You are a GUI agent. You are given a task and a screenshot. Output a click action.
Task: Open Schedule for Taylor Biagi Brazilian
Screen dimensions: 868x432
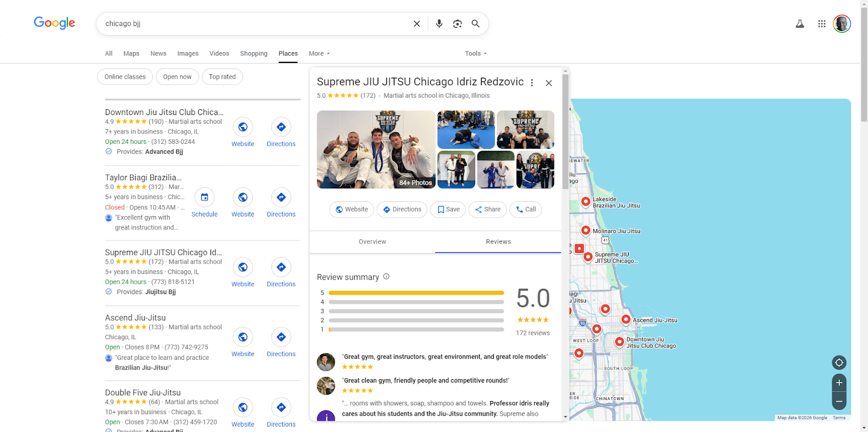205,203
